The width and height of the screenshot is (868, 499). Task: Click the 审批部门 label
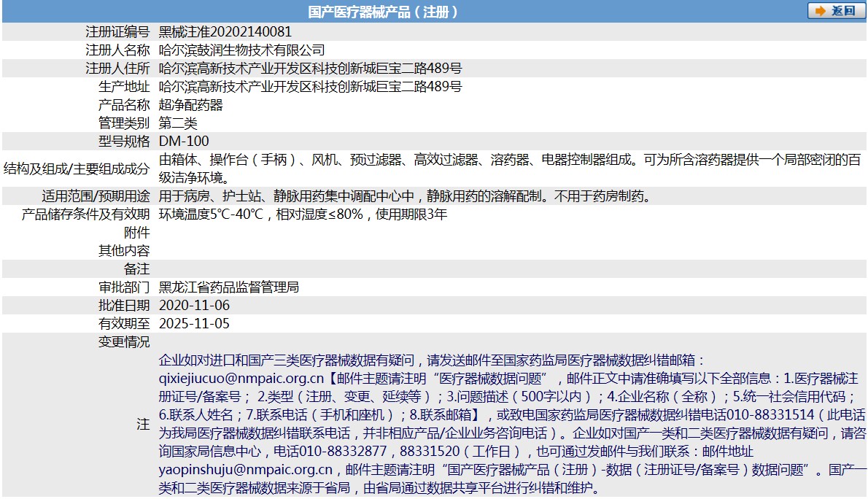124,287
